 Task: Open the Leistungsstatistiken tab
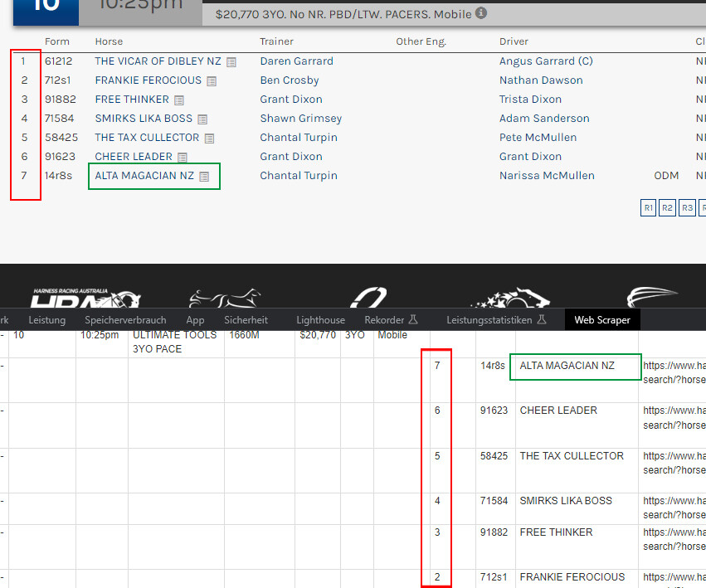(x=496, y=320)
